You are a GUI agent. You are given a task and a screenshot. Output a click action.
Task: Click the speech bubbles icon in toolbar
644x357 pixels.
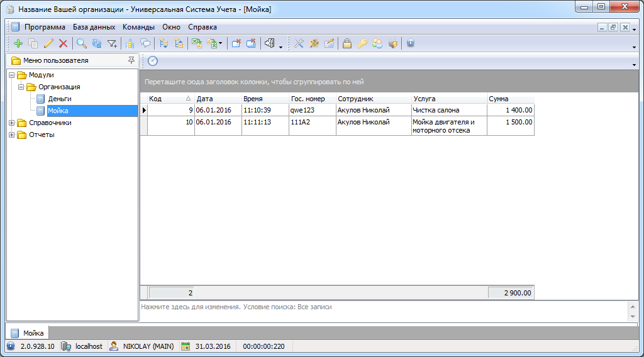point(145,43)
